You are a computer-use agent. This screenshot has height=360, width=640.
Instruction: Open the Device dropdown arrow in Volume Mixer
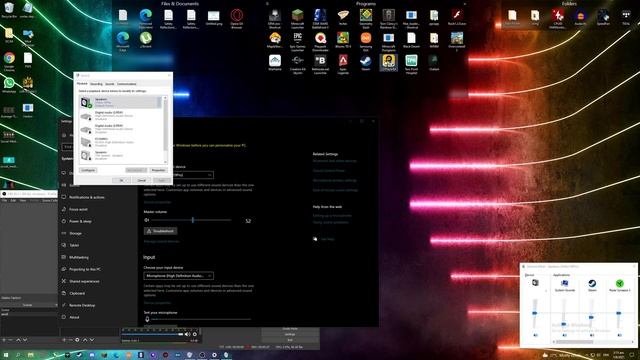coord(546,291)
